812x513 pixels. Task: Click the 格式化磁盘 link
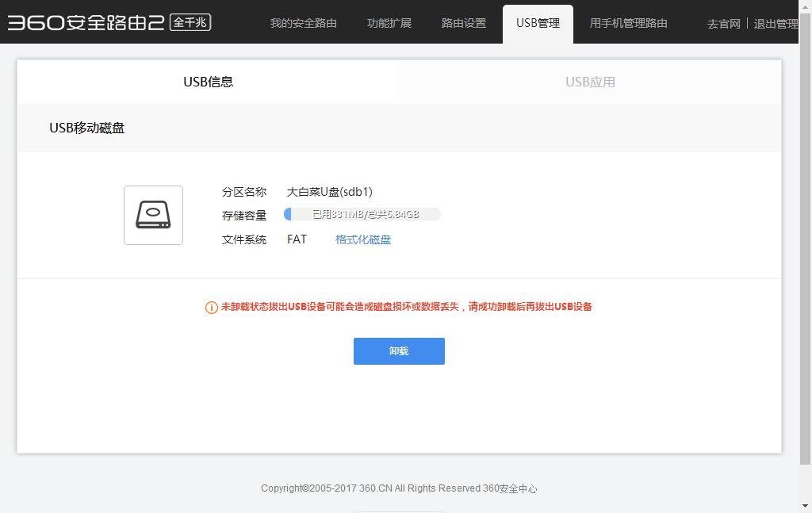pos(362,239)
